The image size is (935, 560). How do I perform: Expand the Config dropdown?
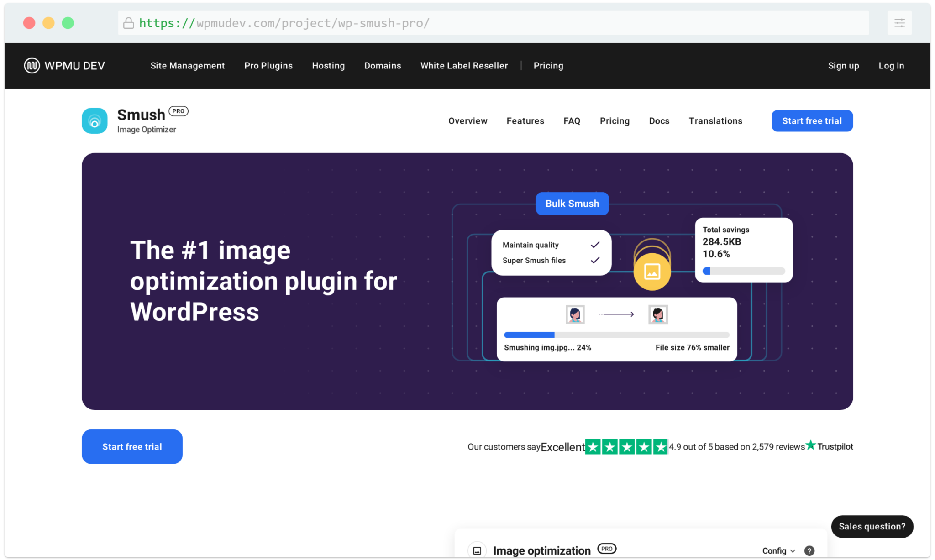point(779,550)
